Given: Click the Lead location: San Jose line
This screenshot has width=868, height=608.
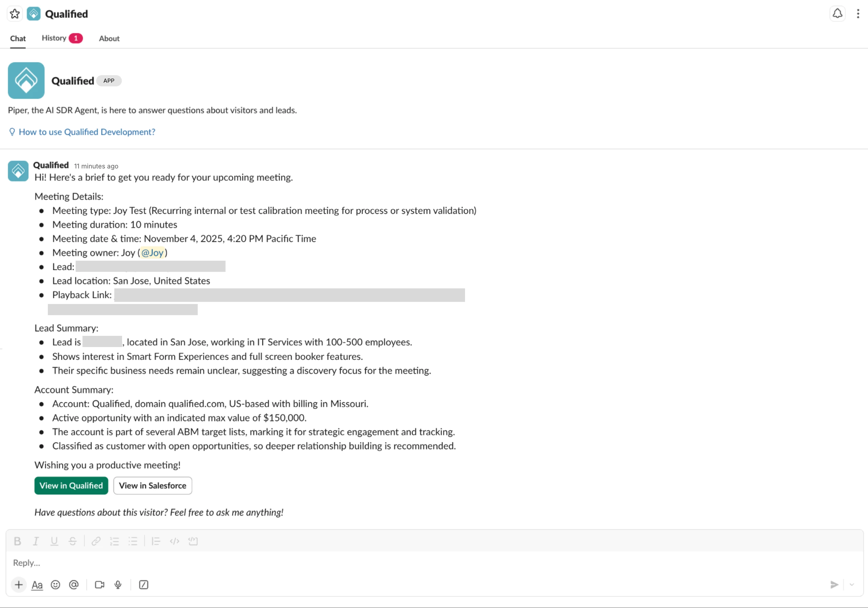Looking at the screenshot, I should coord(131,281).
